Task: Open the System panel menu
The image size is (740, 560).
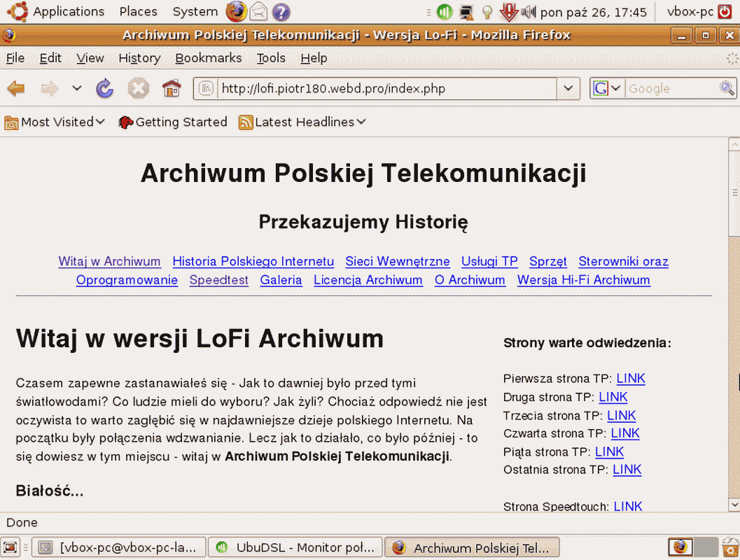Action: pos(195,11)
